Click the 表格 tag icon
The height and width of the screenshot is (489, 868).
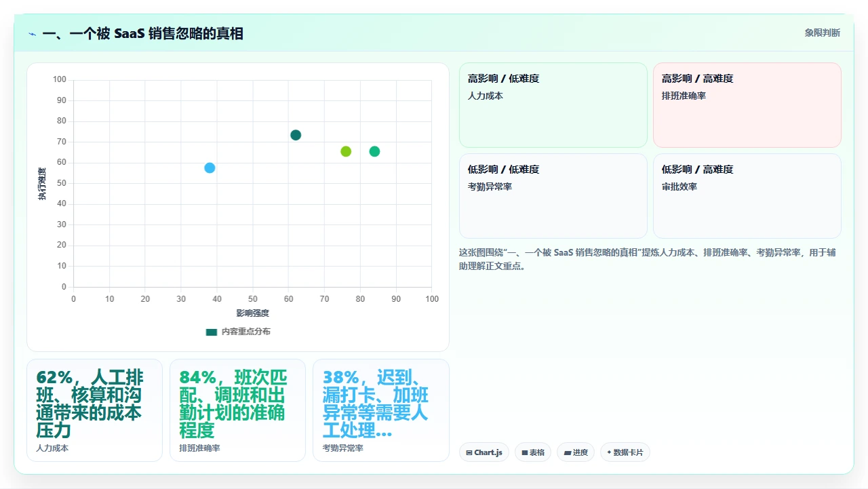pos(524,452)
